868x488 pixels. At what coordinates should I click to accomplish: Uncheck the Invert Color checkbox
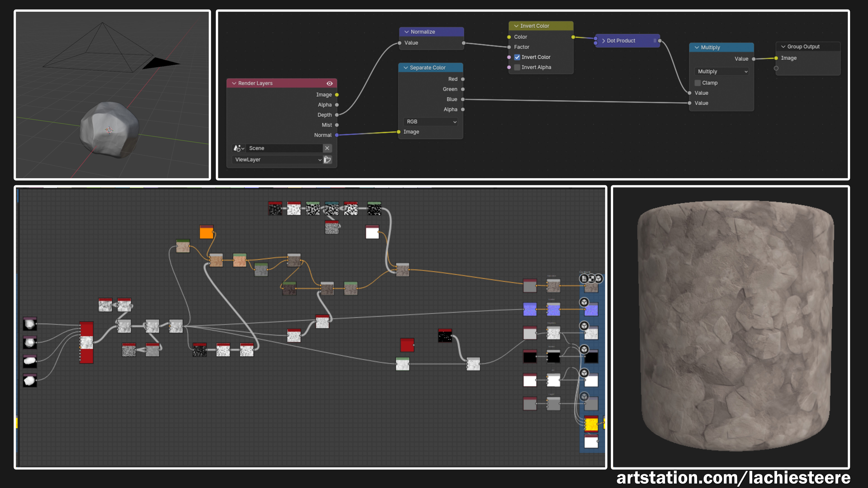click(517, 57)
